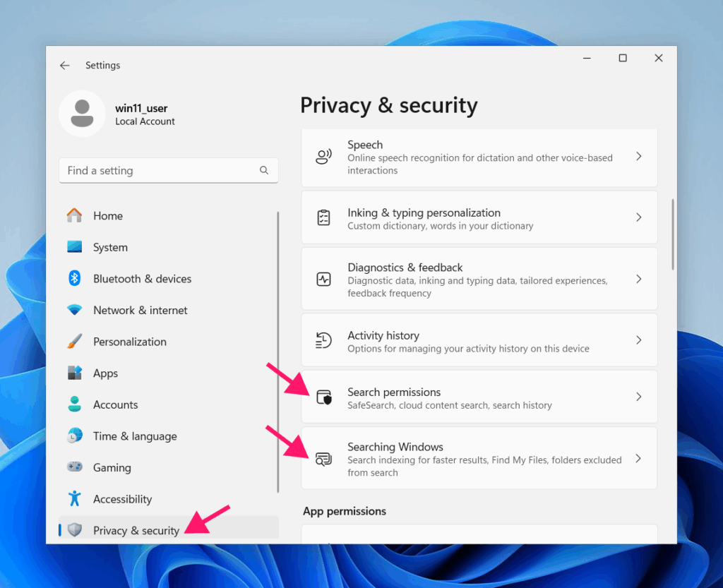This screenshot has height=588, width=723.
Task: Click the Find a setting field
Action: 168,171
